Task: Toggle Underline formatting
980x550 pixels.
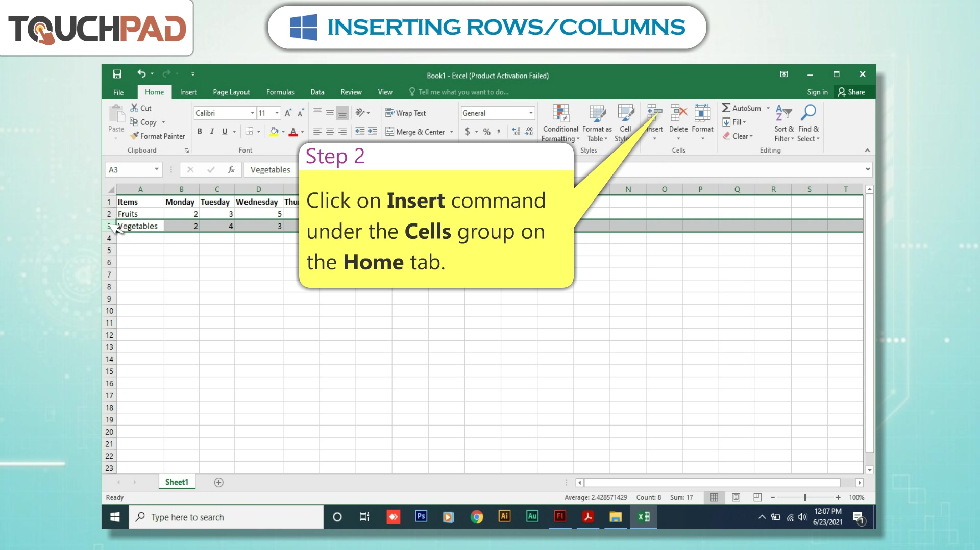Action: tap(225, 132)
